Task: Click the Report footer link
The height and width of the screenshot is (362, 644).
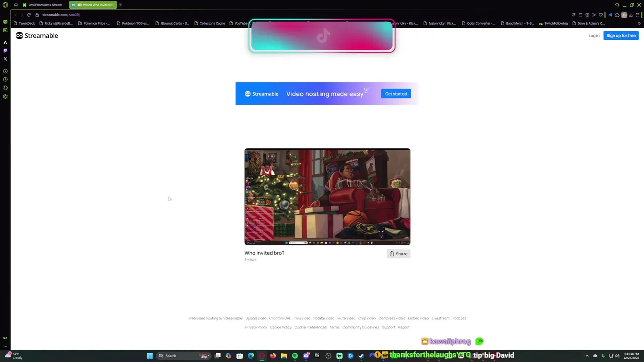Action: coord(404,327)
